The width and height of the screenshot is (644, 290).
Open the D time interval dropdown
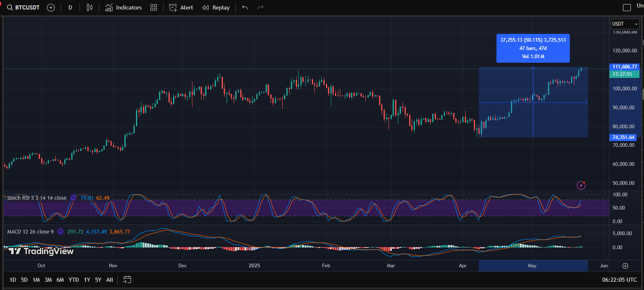[x=70, y=7]
